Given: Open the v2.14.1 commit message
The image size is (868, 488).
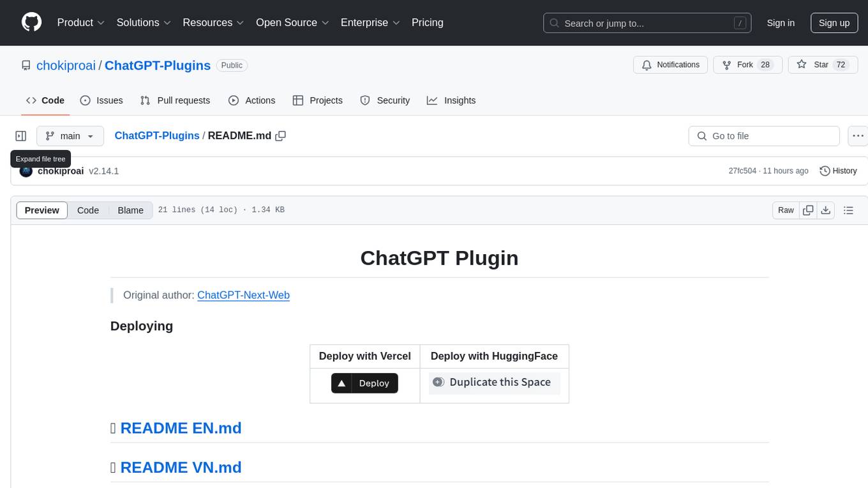Looking at the screenshot, I should pos(104,171).
